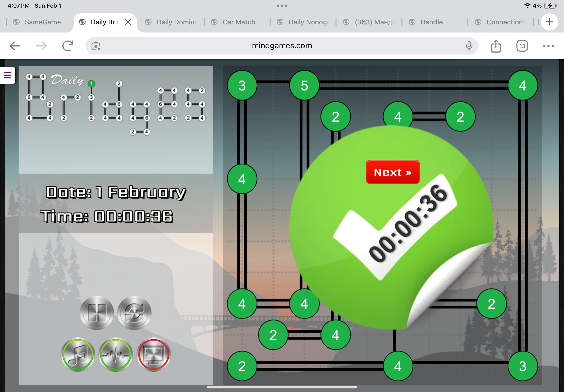This screenshot has width=564, height=392.
Task: Click the island numbered 5
Action: (x=304, y=86)
